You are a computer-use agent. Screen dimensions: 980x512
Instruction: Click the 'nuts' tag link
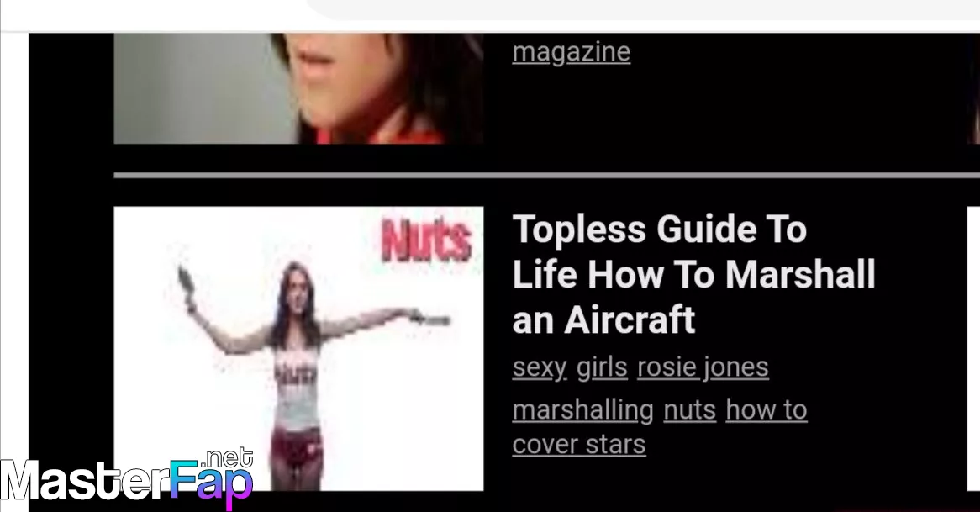(x=689, y=410)
